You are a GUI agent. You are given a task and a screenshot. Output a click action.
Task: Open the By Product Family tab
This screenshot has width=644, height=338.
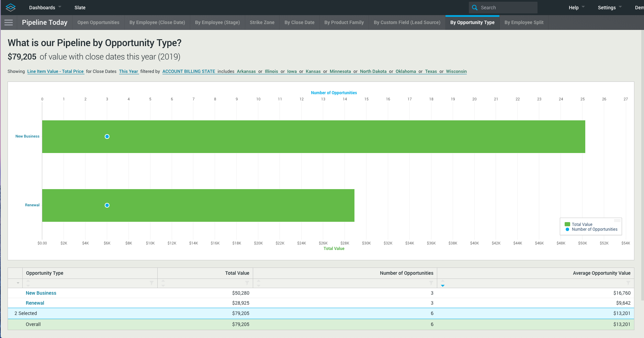[344, 22]
